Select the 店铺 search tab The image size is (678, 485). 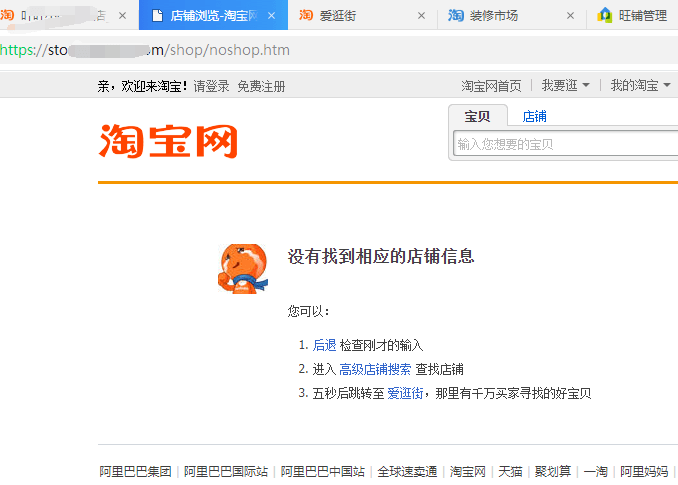[534, 116]
